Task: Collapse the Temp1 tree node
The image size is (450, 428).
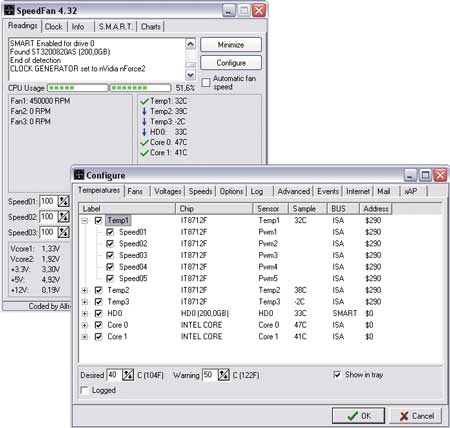Action: tap(85, 221)
